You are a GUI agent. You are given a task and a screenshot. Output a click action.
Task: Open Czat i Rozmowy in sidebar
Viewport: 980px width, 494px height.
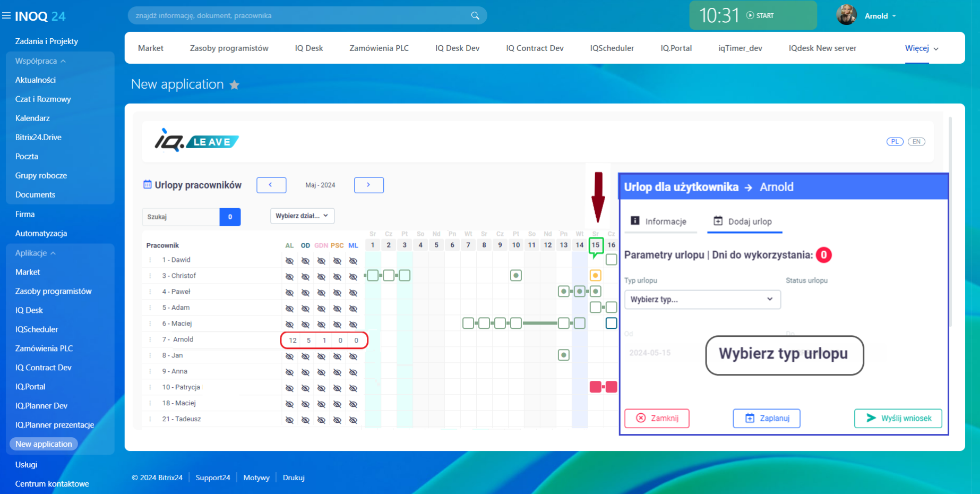click(x=43, y=99)
